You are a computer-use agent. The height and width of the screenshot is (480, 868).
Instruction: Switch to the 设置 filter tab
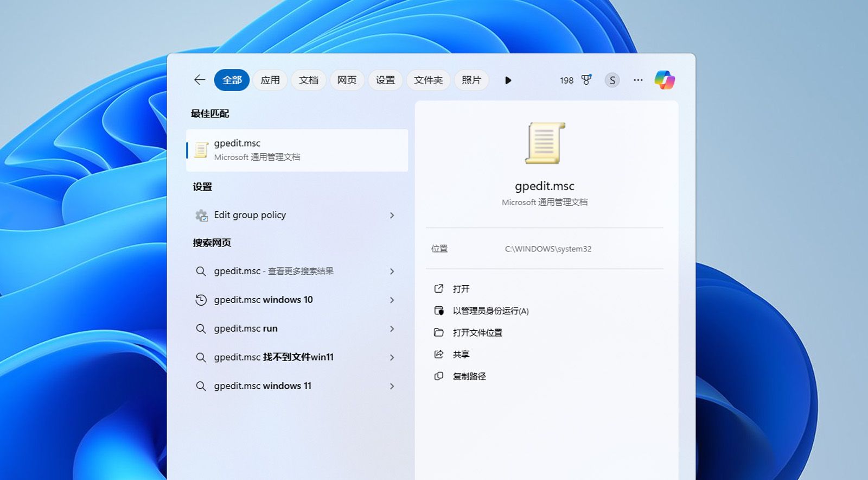coord(386,80)
